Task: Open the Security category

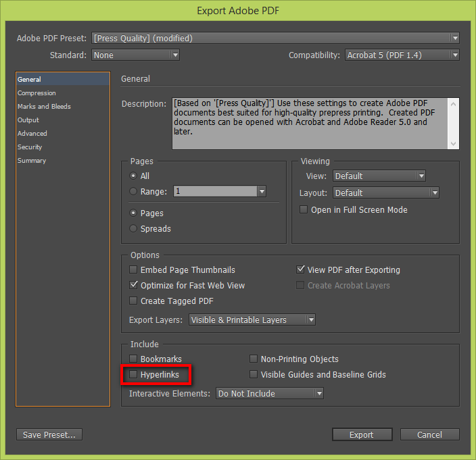Action: click(x=63, y=147)
